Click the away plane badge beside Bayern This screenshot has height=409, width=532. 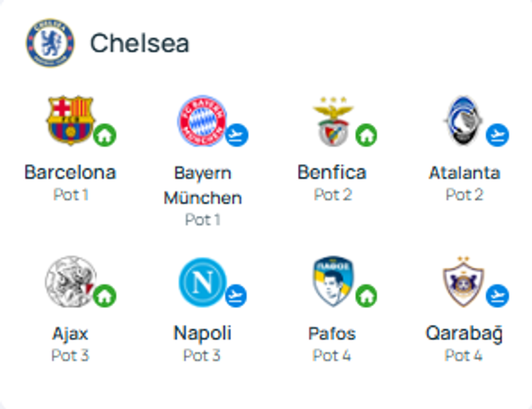click(x=236, y=135)
